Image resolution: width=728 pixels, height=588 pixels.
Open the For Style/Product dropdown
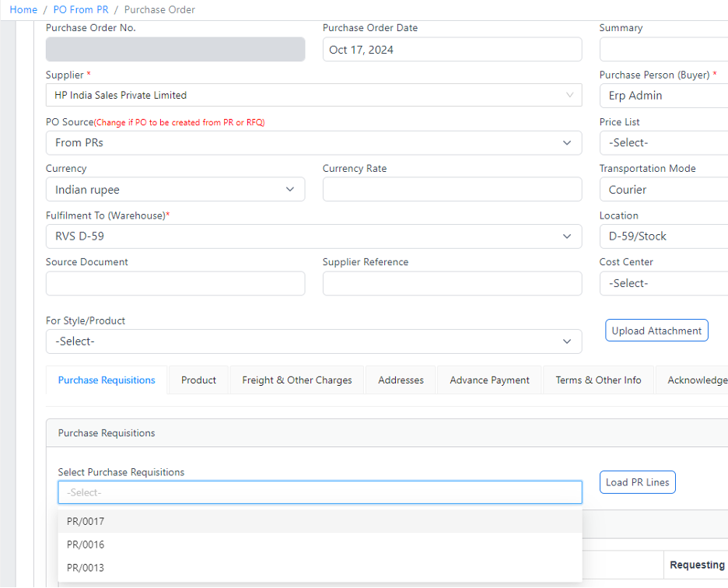313,341
